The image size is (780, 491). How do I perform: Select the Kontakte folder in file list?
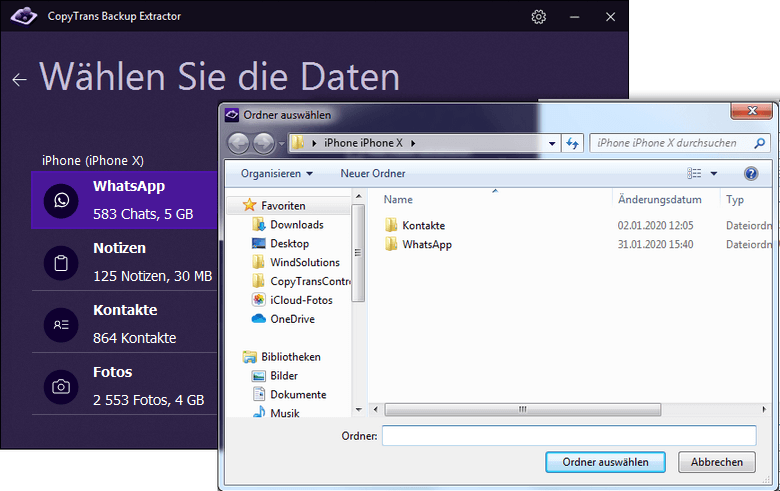pyautogui.click(x=415, y=225)
